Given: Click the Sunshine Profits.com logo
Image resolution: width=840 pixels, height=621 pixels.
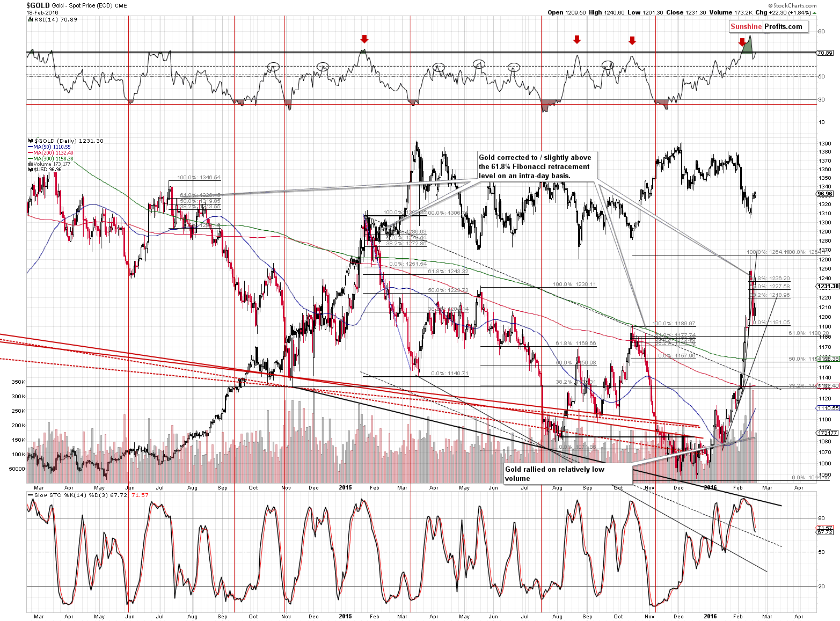Looking at the screenshot, I should point(768,26).
